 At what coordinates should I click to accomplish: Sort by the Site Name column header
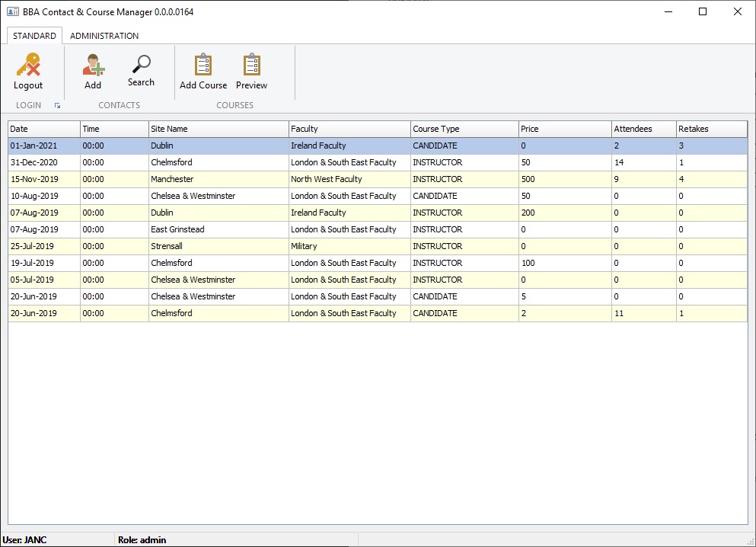[x=219, y=129]
